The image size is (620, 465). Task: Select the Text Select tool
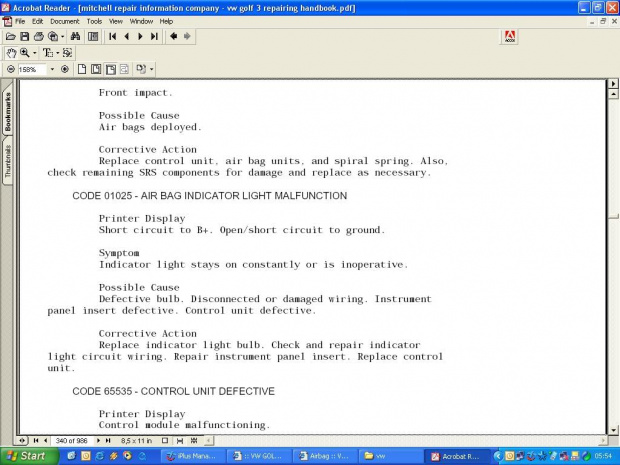click(47, 53)
